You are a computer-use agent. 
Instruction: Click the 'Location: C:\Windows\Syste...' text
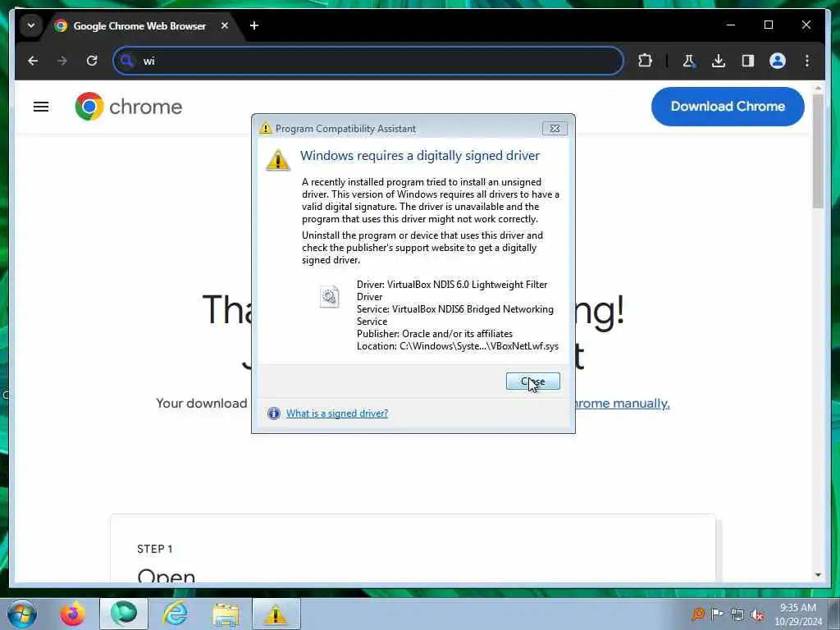click(x=458, y=346)
